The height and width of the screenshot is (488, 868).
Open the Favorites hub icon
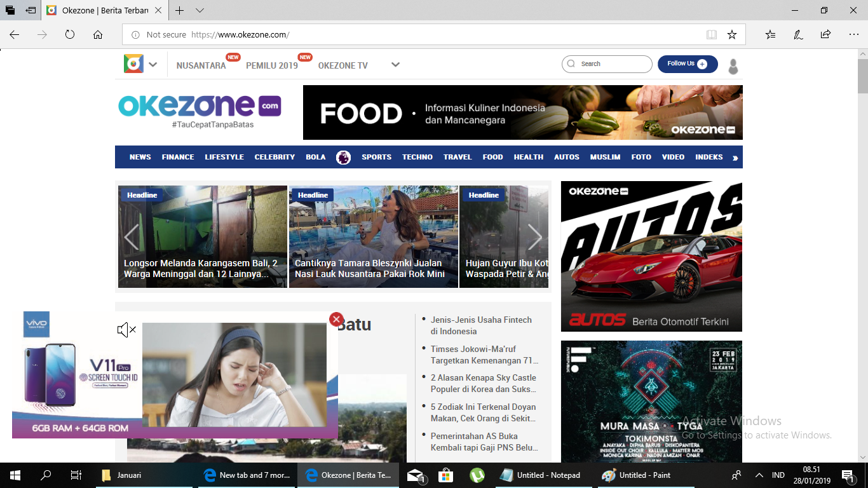(770, 35)
